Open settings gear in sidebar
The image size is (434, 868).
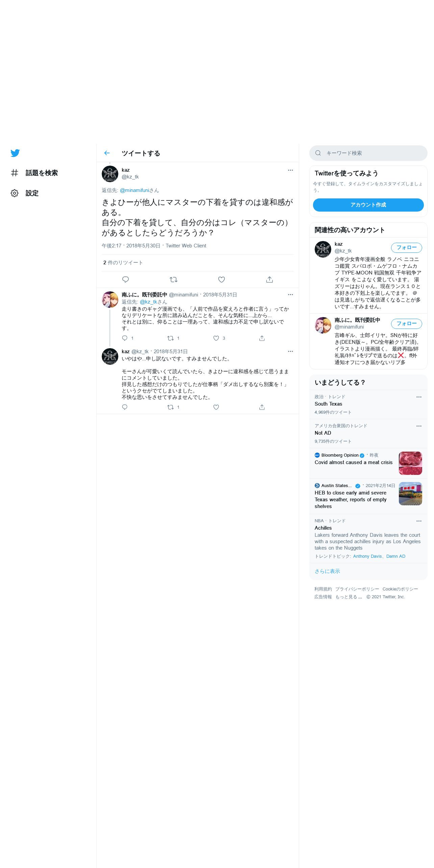click(15, 193)
